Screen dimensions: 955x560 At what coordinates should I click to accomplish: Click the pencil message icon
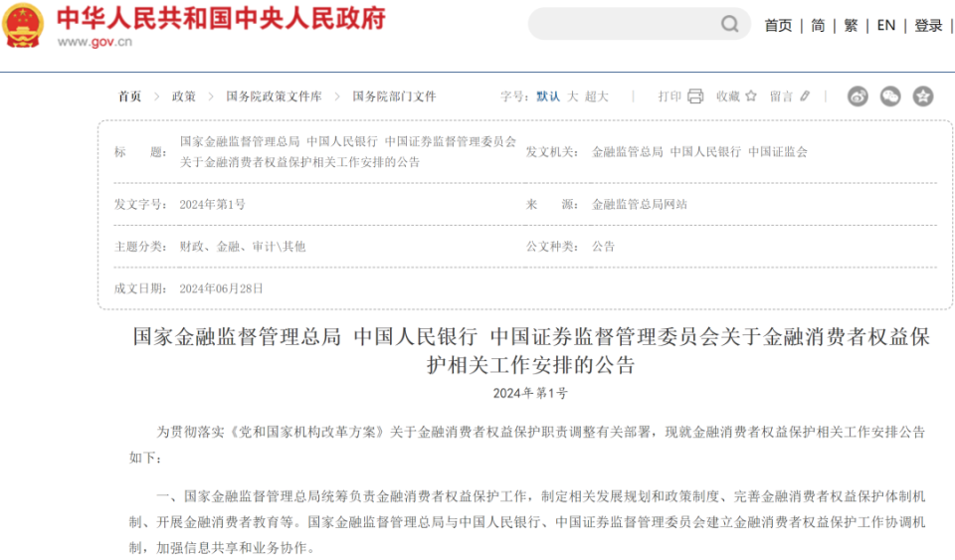(805, 96)
